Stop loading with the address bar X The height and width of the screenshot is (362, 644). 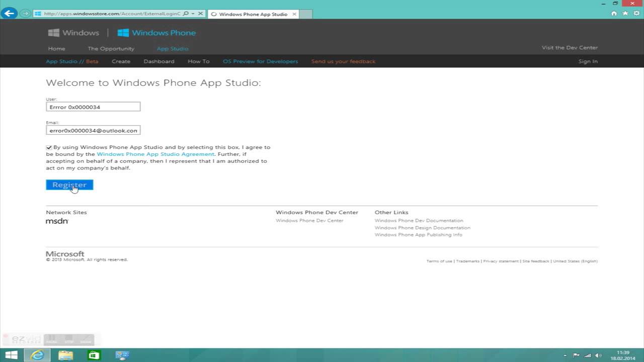click(x=201, y=14)
